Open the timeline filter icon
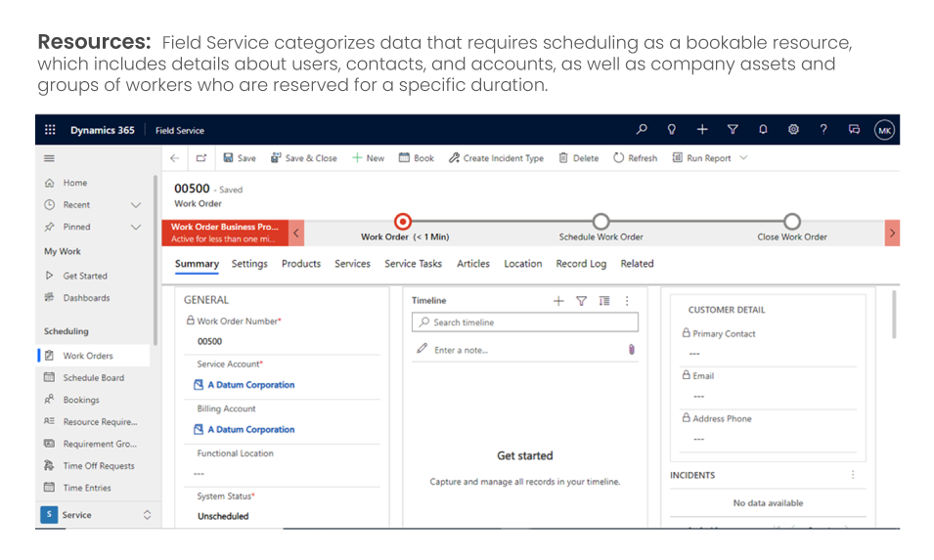Image resolution: width=934 pixels, height=560 pixels. click(x=581, y=301)
